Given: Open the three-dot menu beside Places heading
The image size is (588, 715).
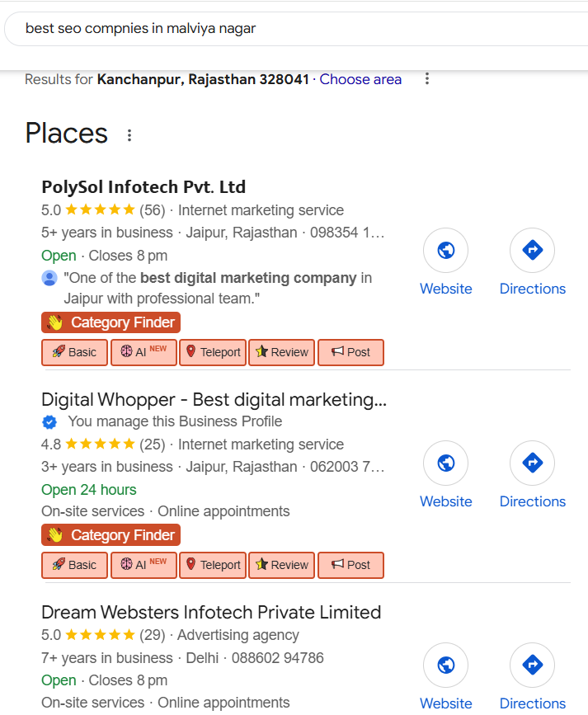Looking at the screenshot, I should coord(129,134).
